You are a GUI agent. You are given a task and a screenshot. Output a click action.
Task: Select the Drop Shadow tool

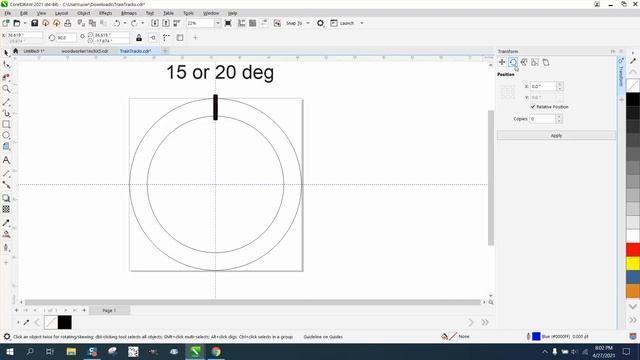pyautogui.click(x=6, y=198)
